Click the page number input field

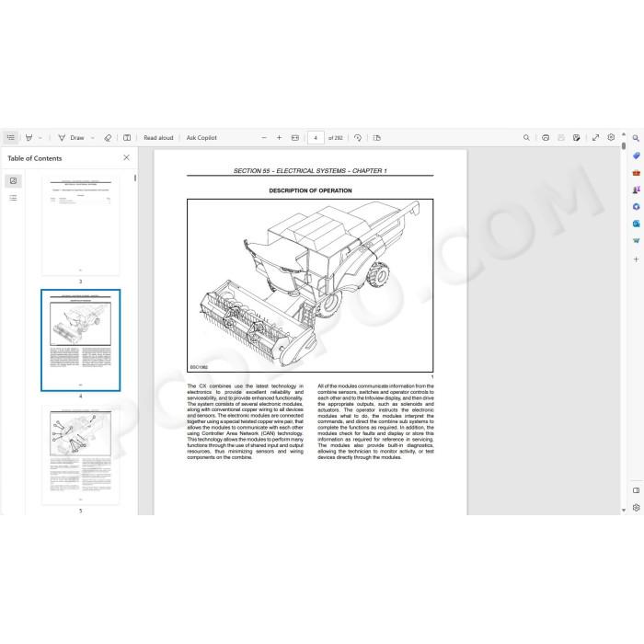316,138
